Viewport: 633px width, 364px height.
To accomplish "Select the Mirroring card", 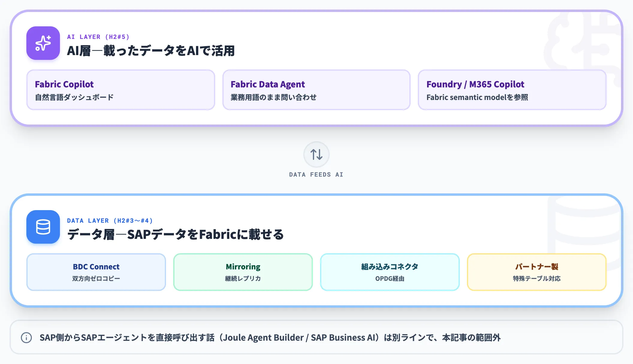I will click(x=243, y=272).
